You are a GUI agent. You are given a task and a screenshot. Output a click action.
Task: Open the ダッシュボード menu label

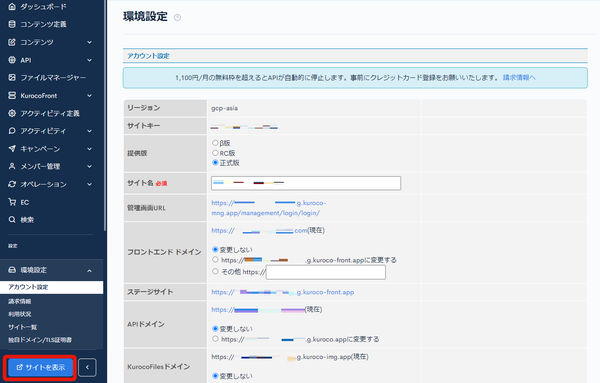[43, 7]
